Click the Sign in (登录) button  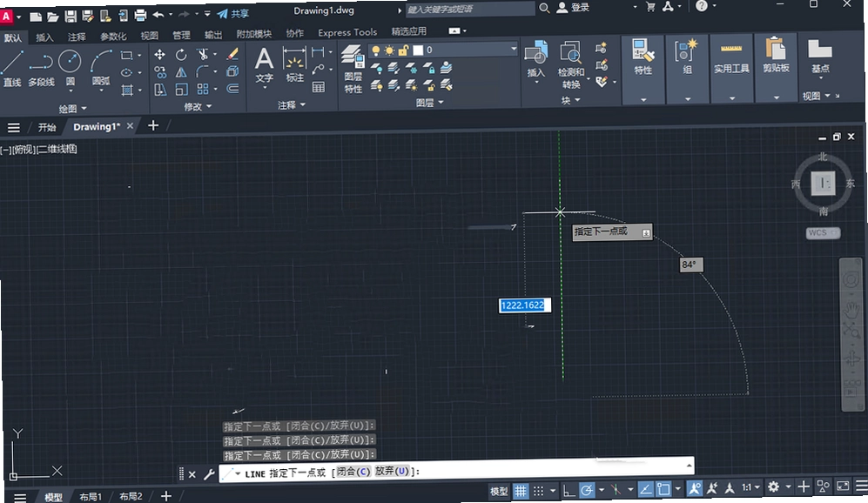click(x=574, y=8)
